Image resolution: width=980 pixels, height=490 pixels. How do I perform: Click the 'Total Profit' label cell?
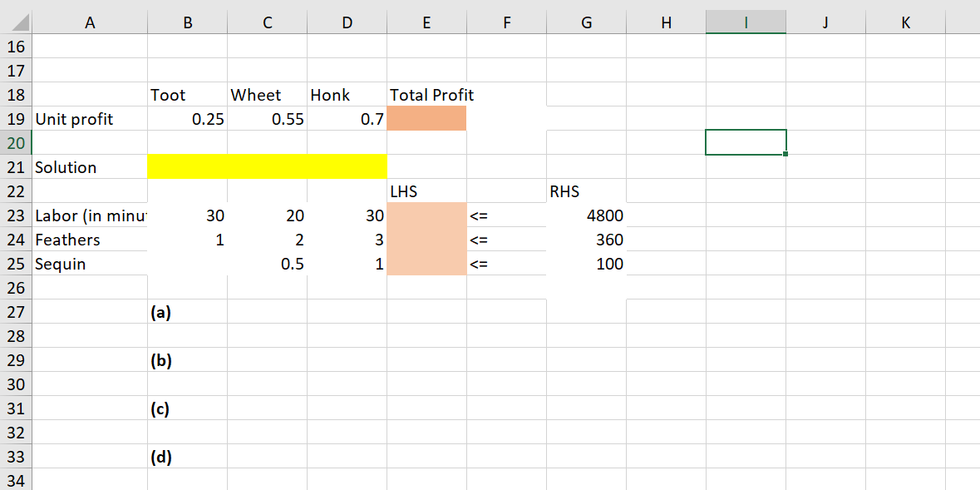tap(427, 95)
